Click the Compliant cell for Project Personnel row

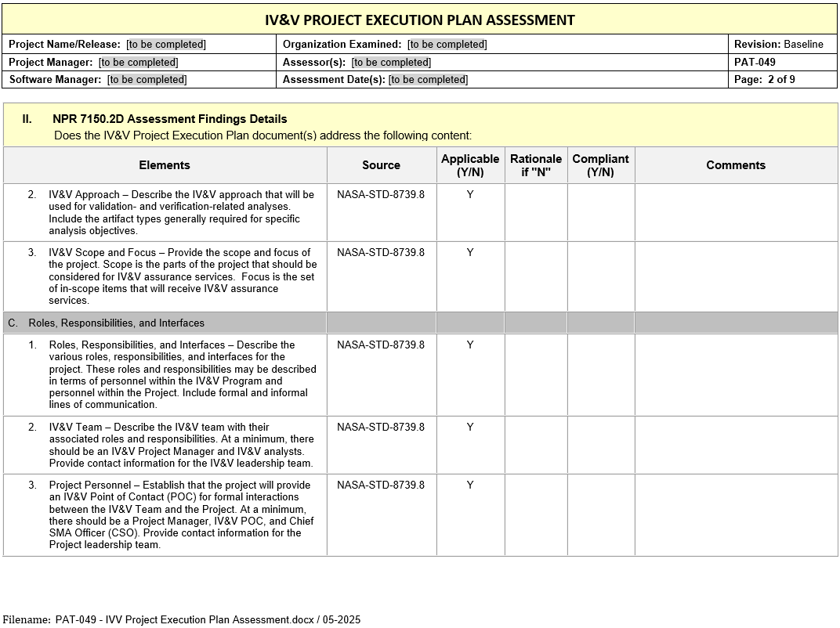[x=600, y=515]
